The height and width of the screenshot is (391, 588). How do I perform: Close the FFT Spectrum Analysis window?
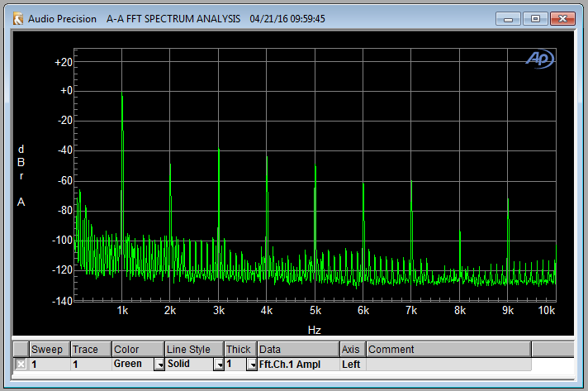click(x=562, y=19)
